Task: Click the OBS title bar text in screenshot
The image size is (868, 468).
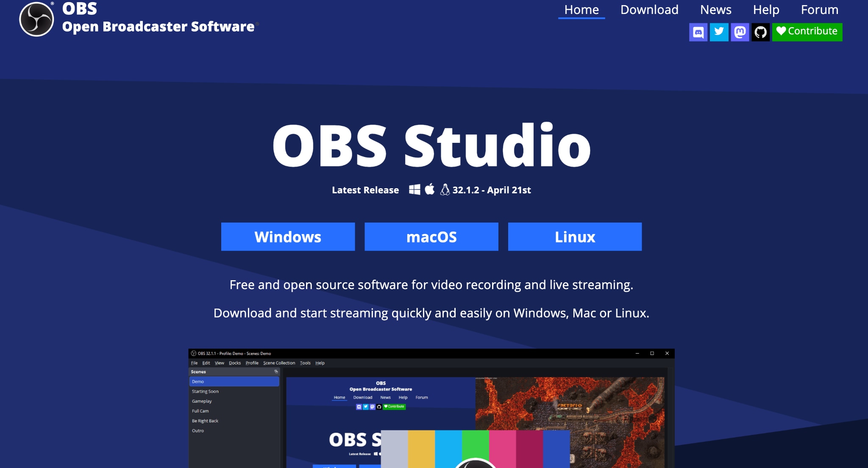Action: tap(234, 353)
